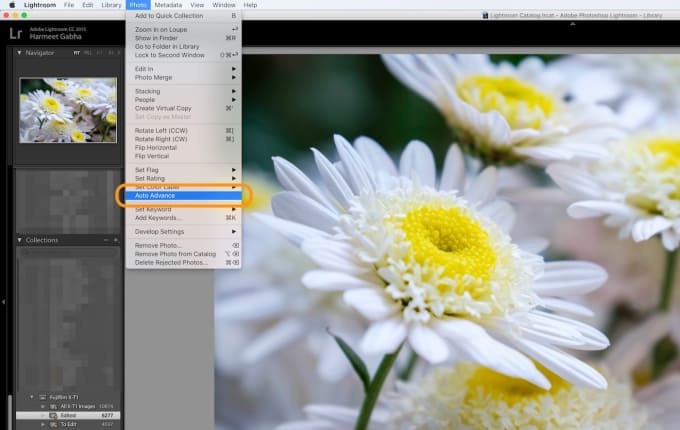Choose Delete Rejected Photos...
The image size is (680, 430).
point(183,263)
